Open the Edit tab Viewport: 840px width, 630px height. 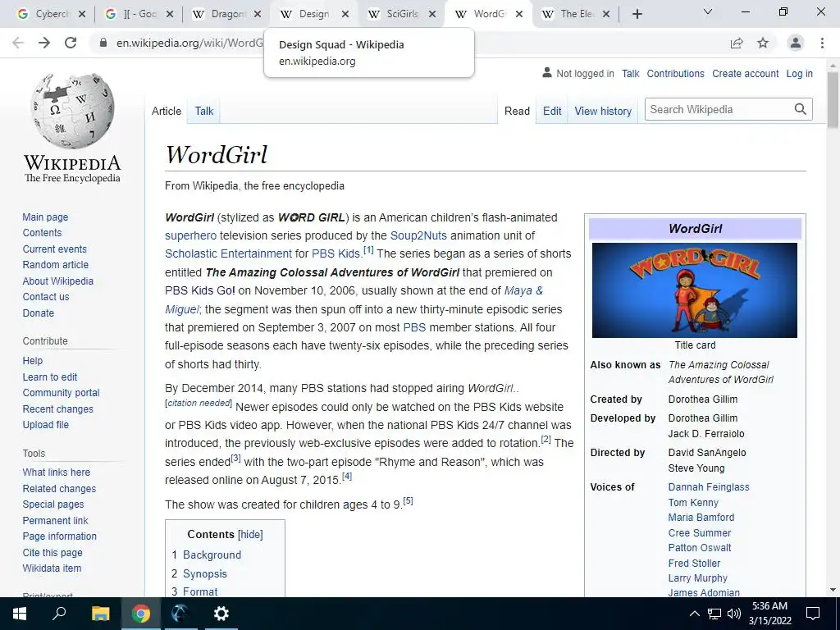coord(552,111)
